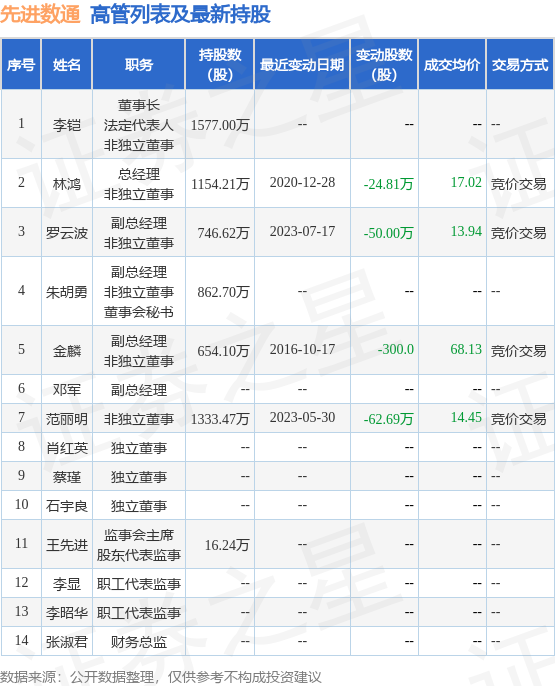This screenshot has height=686, width=555.
Task: Click the holding value 746.62万
Action: (x=223, y=233)
